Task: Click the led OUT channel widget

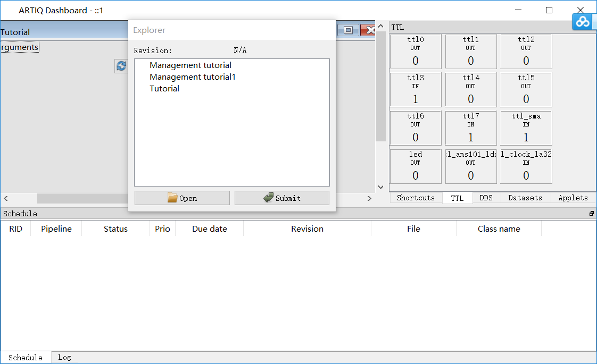Action: 416,166
